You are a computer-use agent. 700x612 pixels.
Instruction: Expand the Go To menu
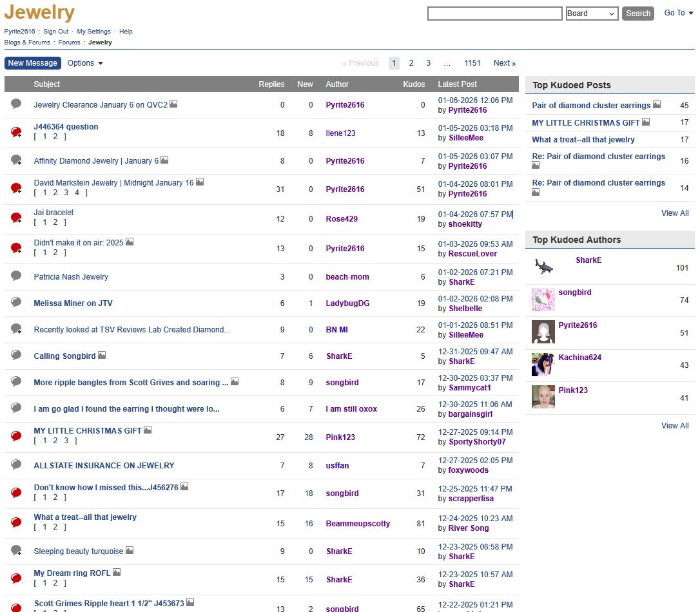(679, 13)
